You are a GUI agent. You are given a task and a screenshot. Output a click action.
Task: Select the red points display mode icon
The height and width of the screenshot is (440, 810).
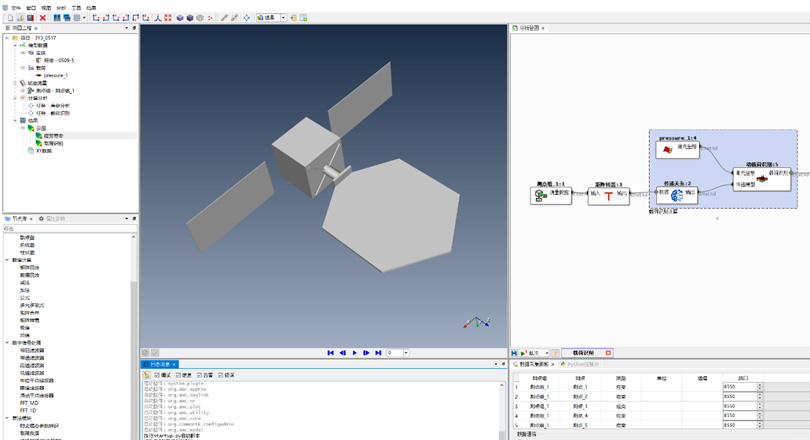[x=210, y=18]
